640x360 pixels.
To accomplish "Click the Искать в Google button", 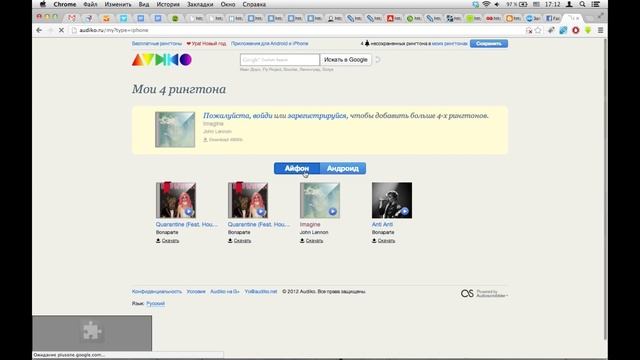I will pyautogui.click(x=346, y=60).
